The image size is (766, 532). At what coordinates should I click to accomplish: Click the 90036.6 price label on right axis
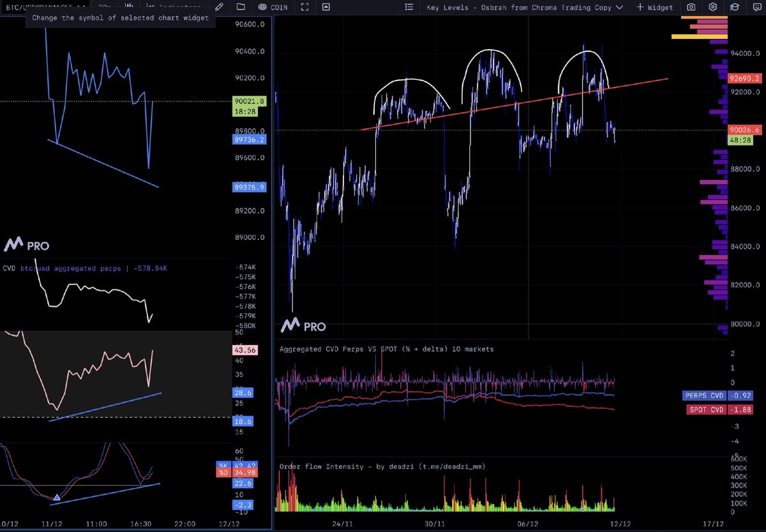tap(746, 130)
